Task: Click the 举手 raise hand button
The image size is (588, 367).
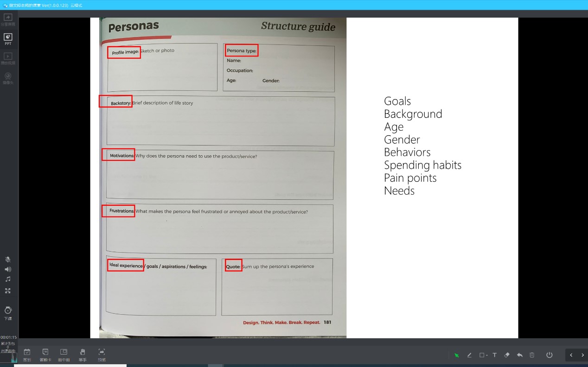Action: (x=83, y=355)
